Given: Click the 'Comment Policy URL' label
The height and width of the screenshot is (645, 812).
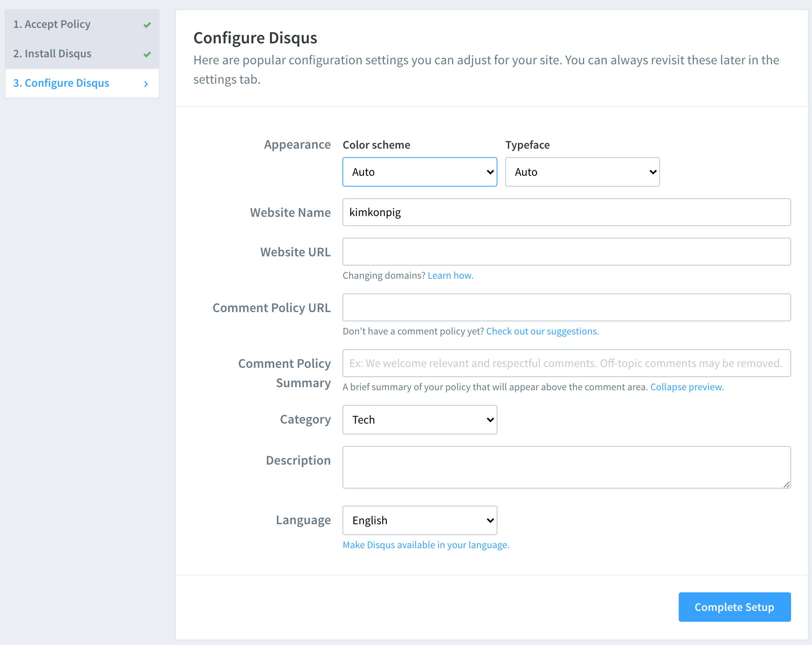Looking at the screenshot, I should coord(272,308).
